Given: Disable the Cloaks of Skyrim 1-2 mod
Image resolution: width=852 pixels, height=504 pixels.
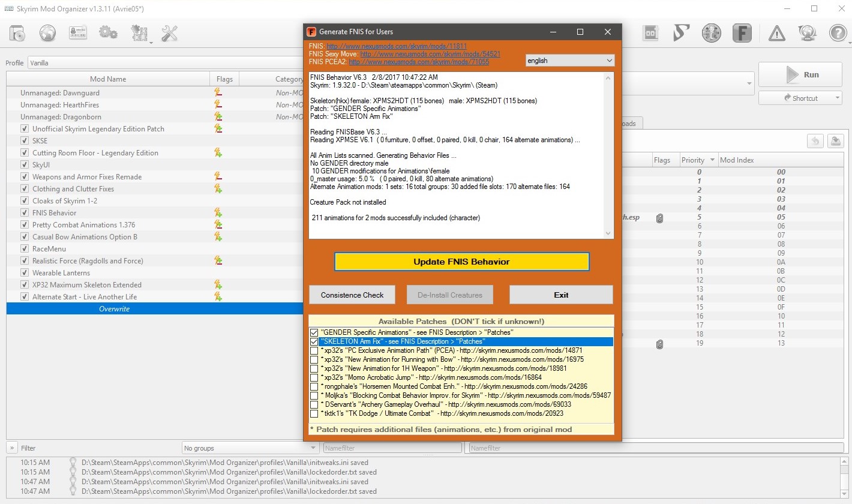Looking at the screenshot, I should click(x=25, y=201).
